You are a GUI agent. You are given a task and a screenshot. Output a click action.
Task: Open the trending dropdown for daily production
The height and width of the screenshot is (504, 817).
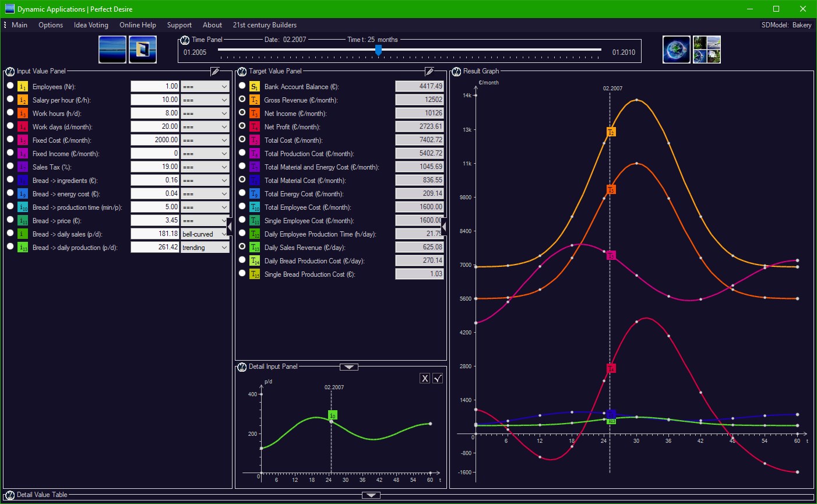tap(205, 247)
